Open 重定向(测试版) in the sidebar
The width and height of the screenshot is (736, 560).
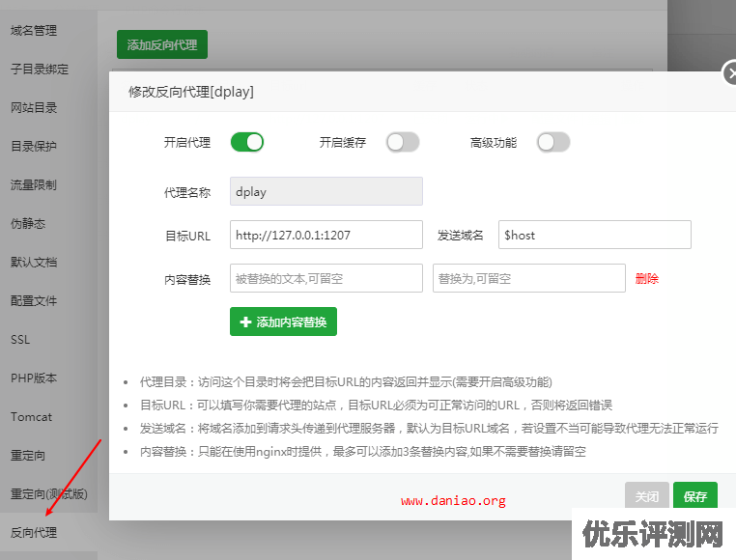[x=49, y=493]
